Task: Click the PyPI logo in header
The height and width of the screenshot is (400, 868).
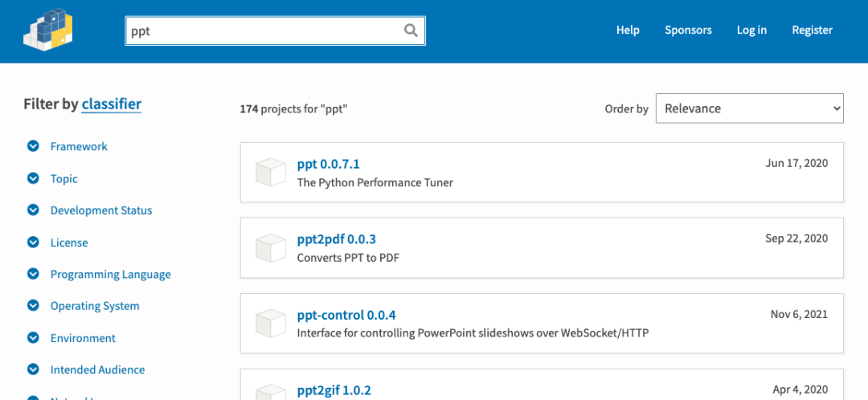Action: click(48, 31)
